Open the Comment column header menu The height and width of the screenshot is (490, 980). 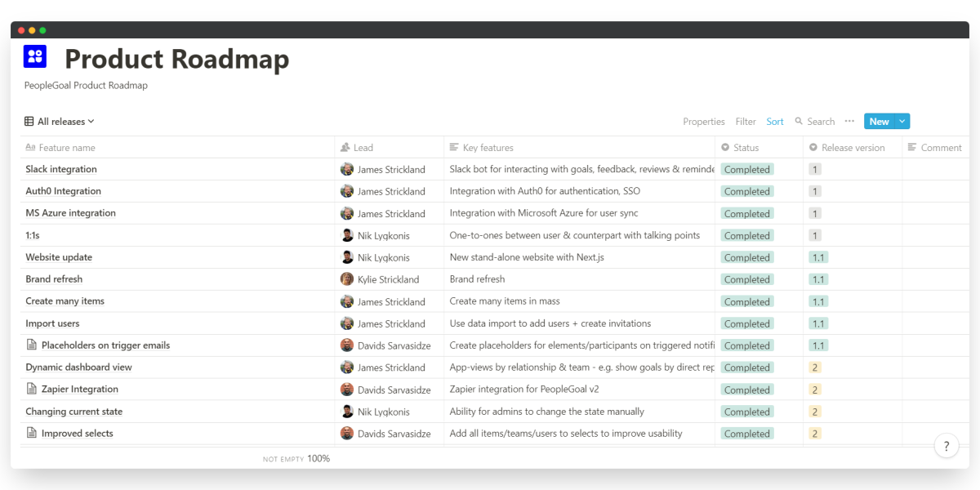(x=936, y=148)
